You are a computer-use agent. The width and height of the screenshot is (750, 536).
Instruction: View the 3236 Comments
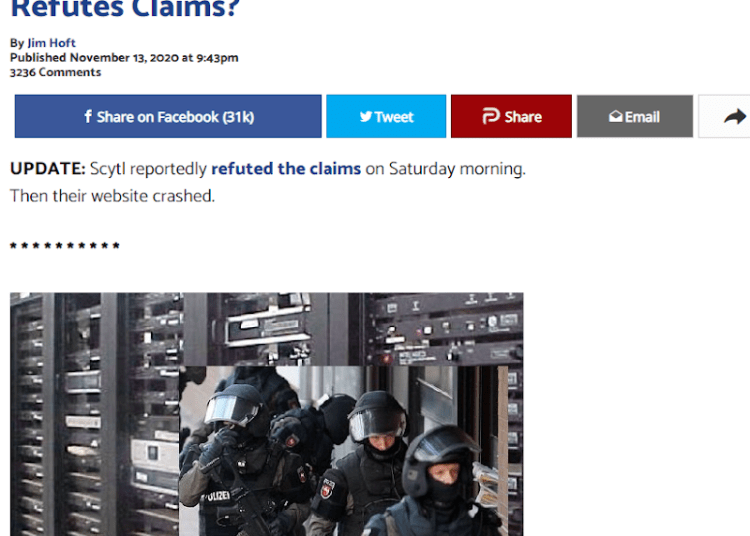pos(55,72)
